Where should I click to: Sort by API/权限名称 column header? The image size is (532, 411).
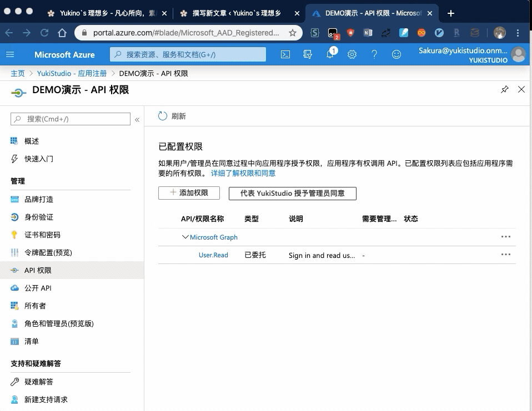click(203, 219)
